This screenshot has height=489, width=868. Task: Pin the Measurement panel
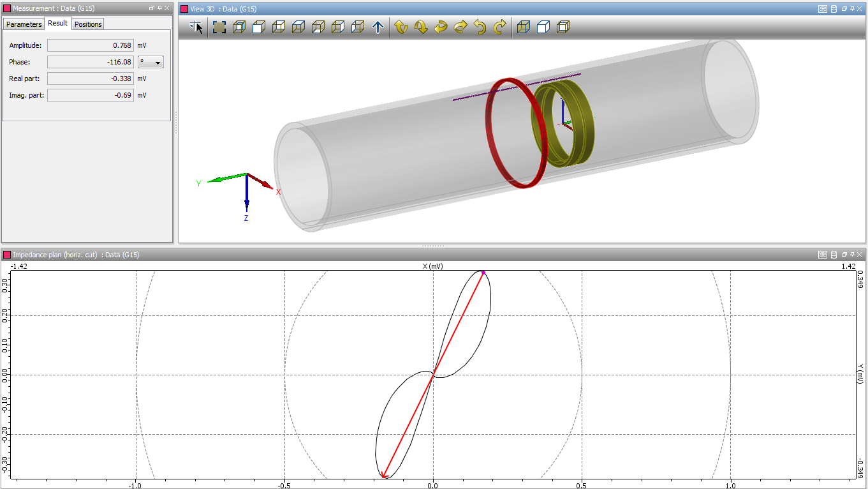[x=159, y=8]
